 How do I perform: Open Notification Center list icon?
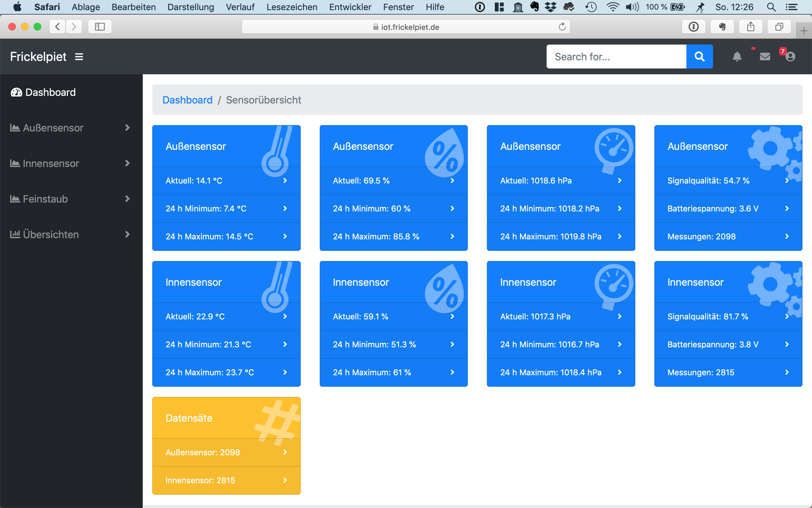[x=791, y=7]
